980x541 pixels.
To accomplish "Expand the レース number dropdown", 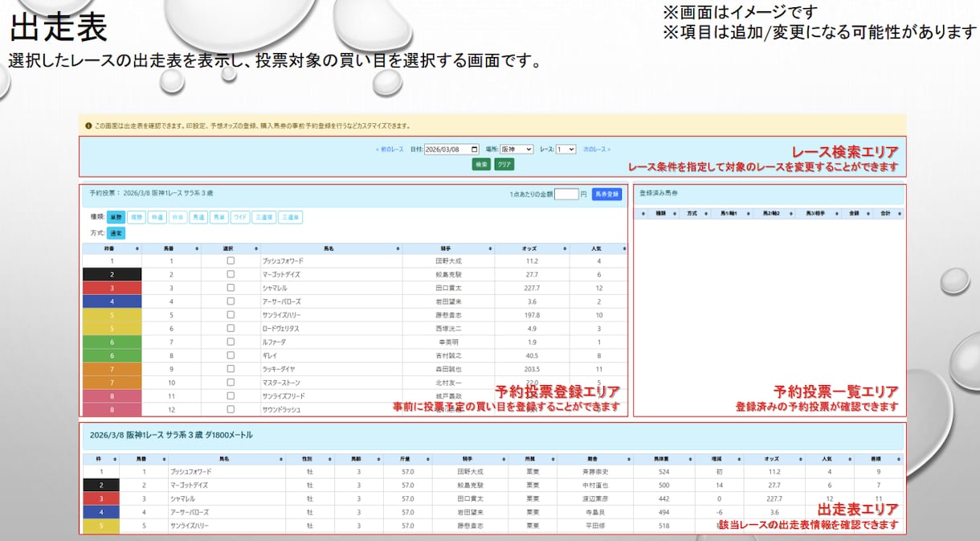I will click(566, 150).
